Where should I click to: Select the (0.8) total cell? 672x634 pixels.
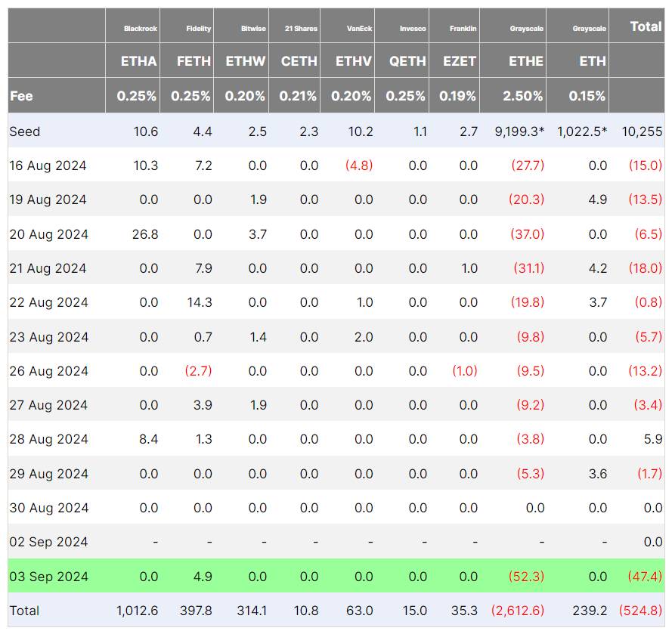click(649, 302)
